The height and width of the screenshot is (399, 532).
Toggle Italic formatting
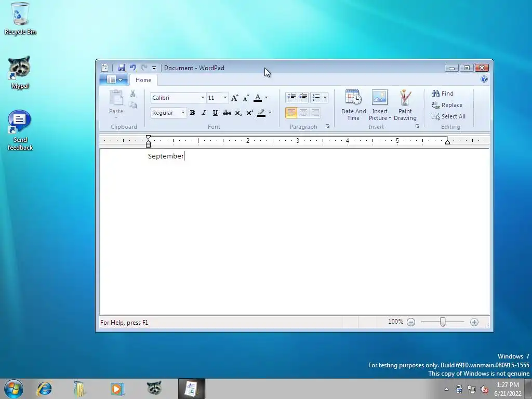tap(204, 113)
